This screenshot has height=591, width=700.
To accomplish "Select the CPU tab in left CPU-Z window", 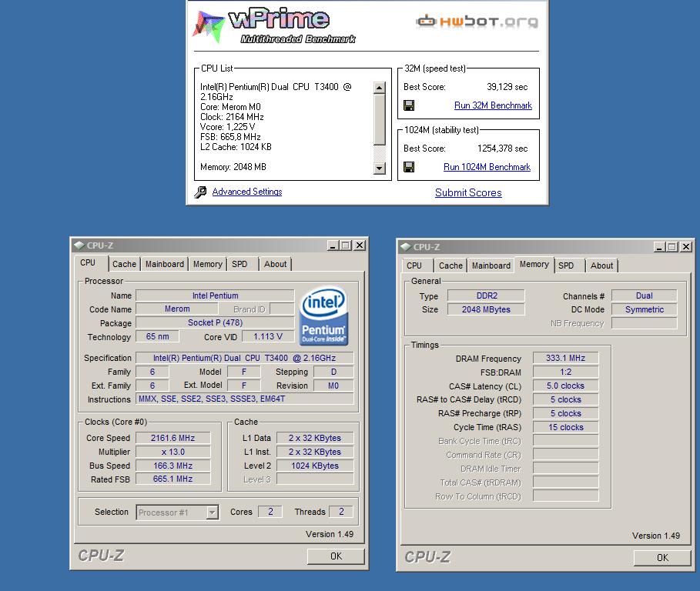I will [x=91, y=262].
